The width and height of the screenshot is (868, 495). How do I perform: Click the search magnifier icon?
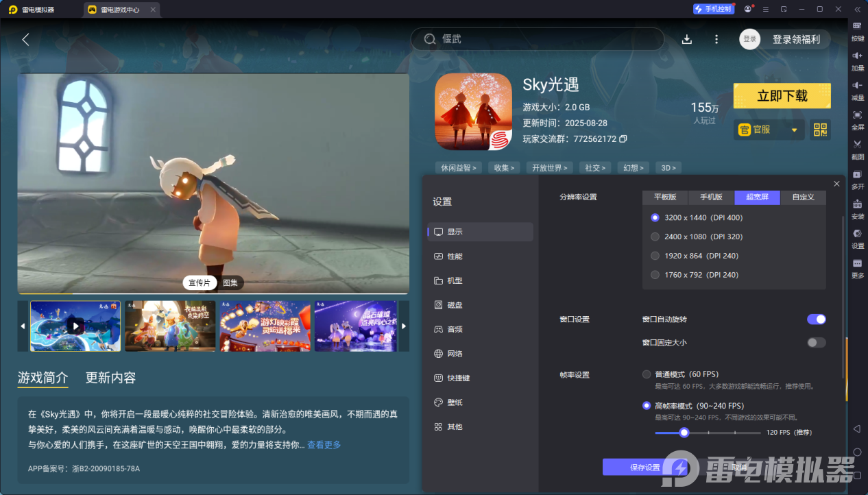tap(430, 39)
